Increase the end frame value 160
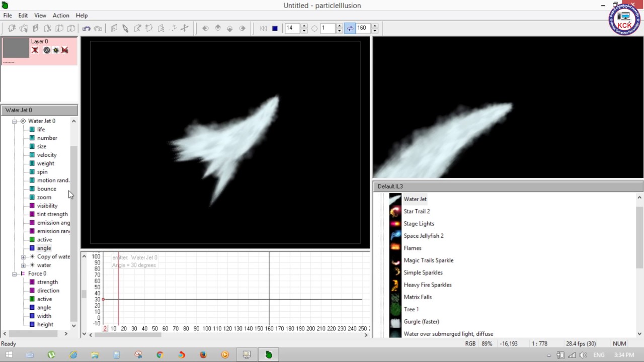 pos(374,26)
